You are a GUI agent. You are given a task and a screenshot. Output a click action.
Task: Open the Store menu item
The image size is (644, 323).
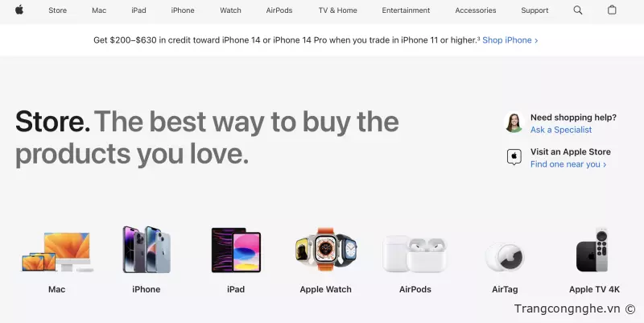pos(57,10)
